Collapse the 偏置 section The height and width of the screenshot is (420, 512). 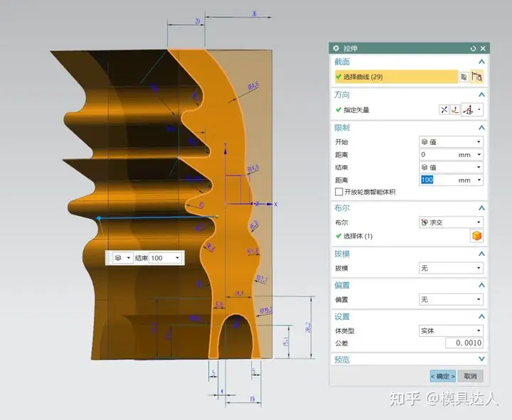[x=481, y=285]
